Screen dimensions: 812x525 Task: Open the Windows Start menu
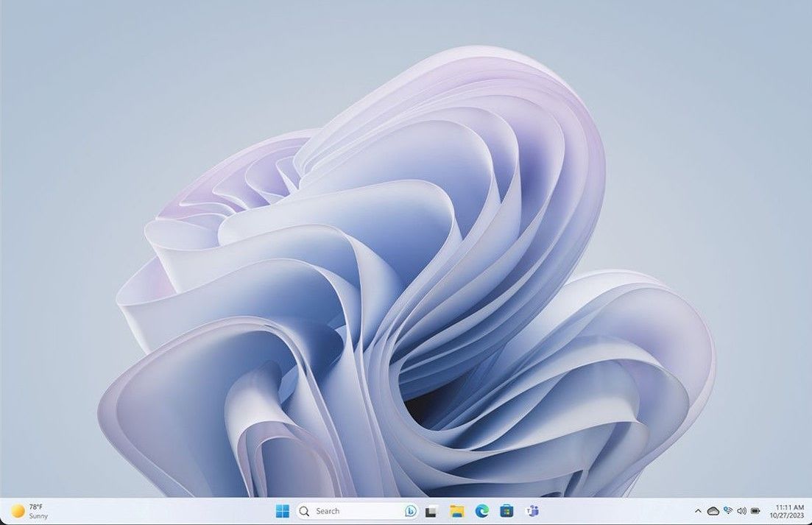tap(283, 512)
